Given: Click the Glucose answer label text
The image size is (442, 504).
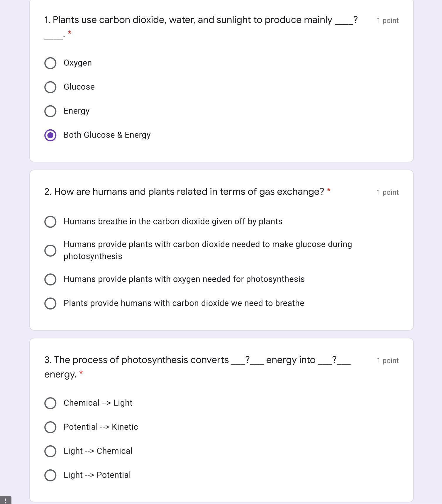Looking at the screenshot, I should coord(79,87).
